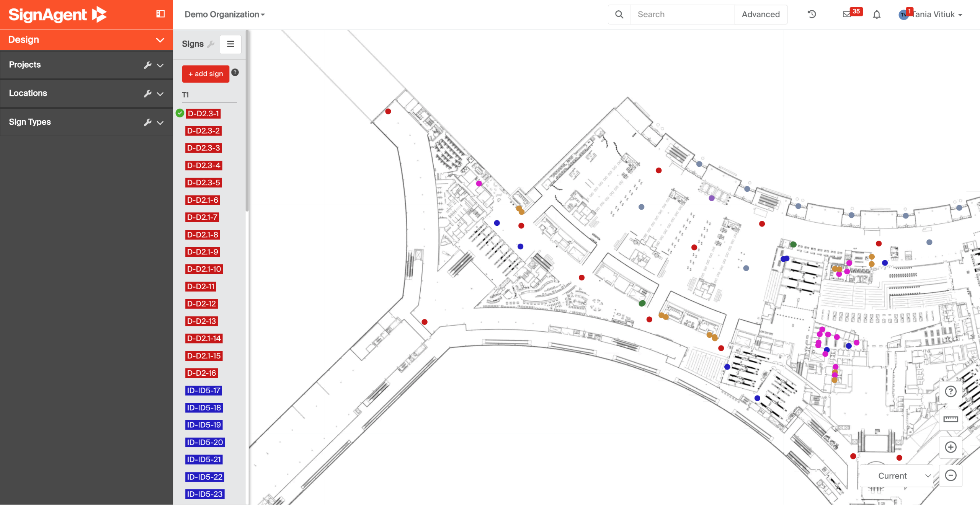The width and height of the screenshot is (980, 505).
Task: Open the history clock icon
Action: pyautogui.click(x=812, y=15)
